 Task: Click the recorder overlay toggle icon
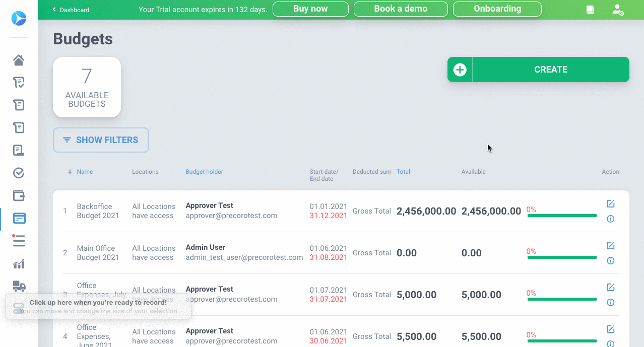click(x=19, y=308)
